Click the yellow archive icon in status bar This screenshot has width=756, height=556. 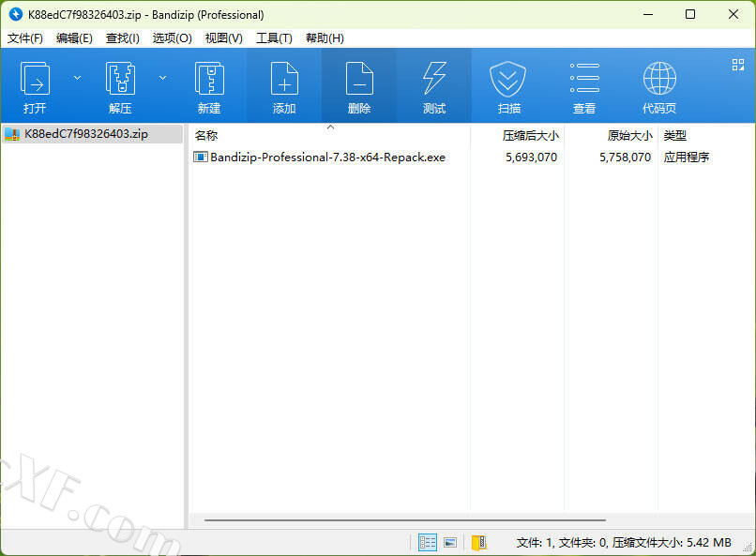tap(478, 543)
